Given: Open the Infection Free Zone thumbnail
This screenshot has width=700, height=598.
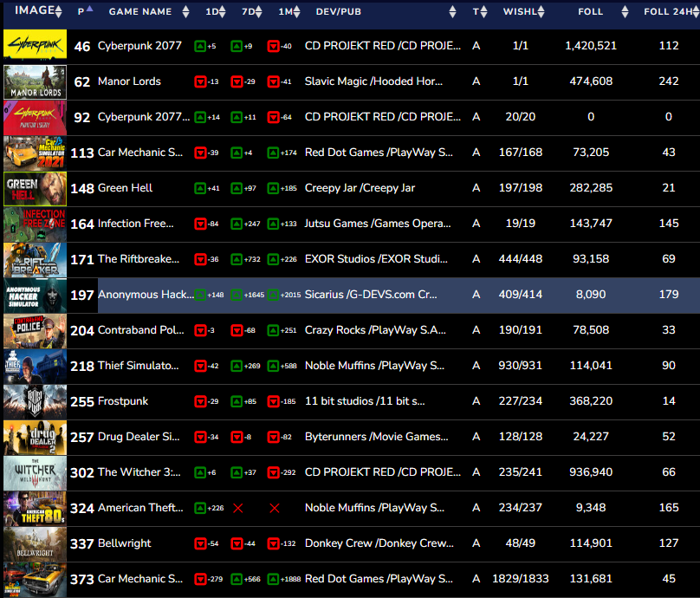Looking at the screenshot, I should (x=36, y=224).
